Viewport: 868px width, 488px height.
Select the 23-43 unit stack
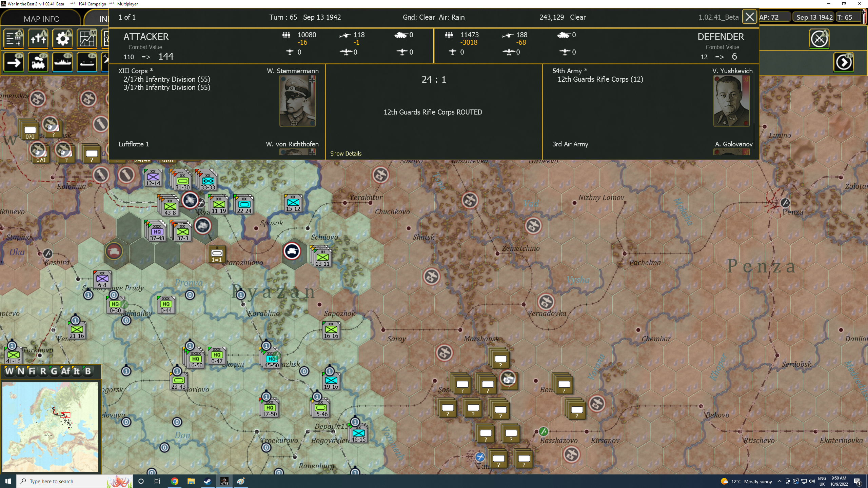179,381
